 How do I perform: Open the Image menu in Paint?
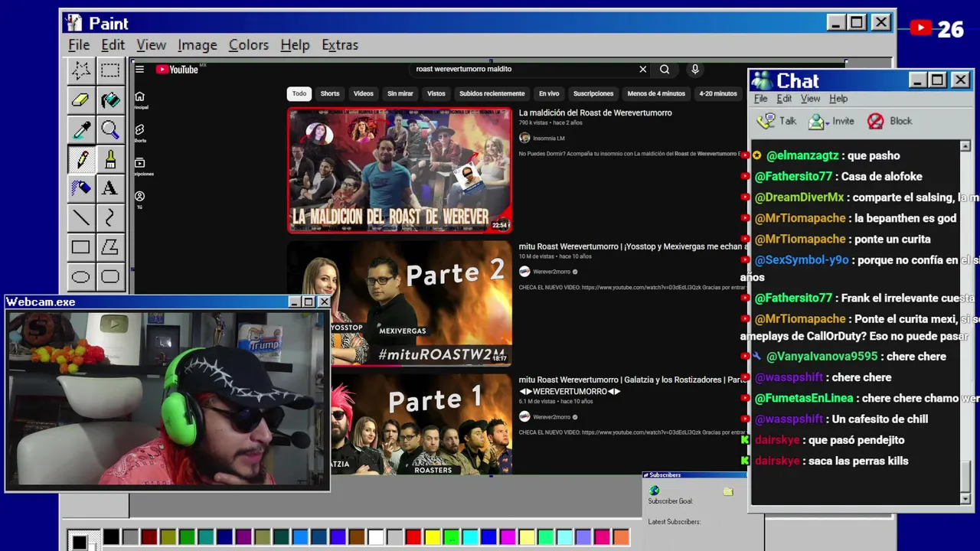[198, 45]
